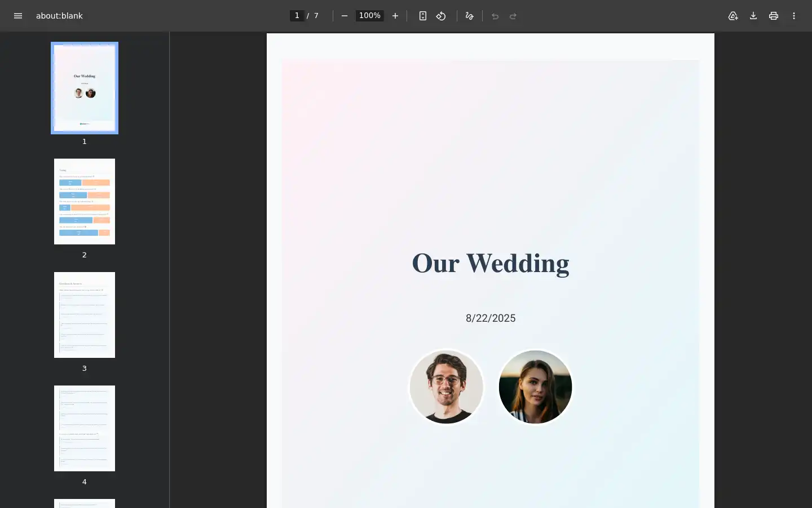This screenshot has width=812, height=508.
Task: Click the fit to page icon
Action: tap(423, 16)
